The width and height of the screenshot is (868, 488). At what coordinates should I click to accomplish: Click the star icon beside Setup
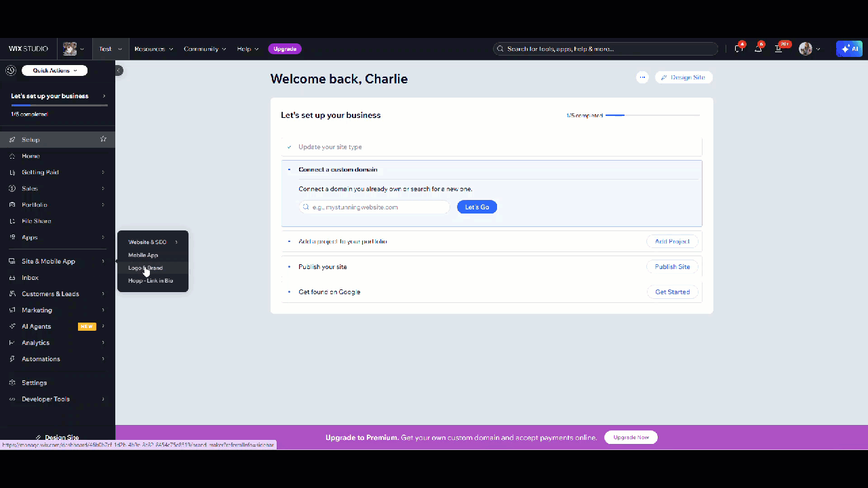(103, 139)
